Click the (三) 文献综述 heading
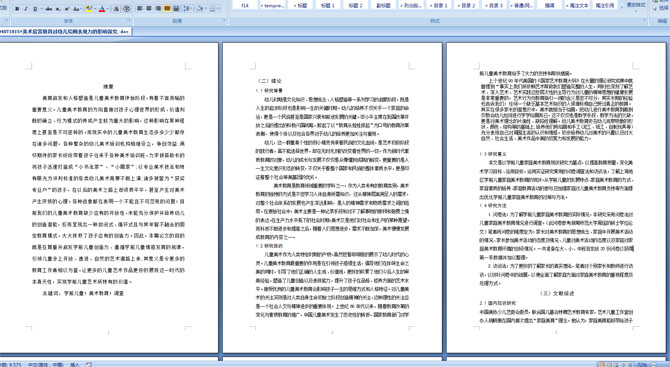This screenshot has height=367, width=670. tap(557, 293)
